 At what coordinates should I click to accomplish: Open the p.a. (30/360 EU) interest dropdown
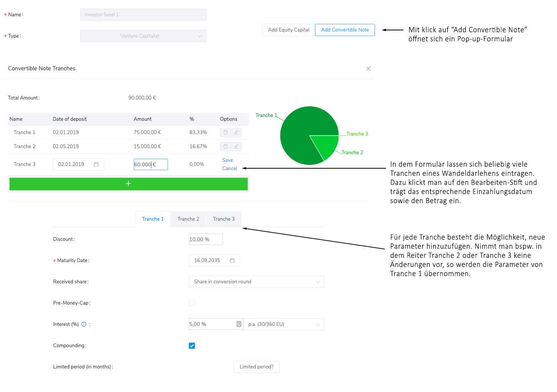(284, 324)
